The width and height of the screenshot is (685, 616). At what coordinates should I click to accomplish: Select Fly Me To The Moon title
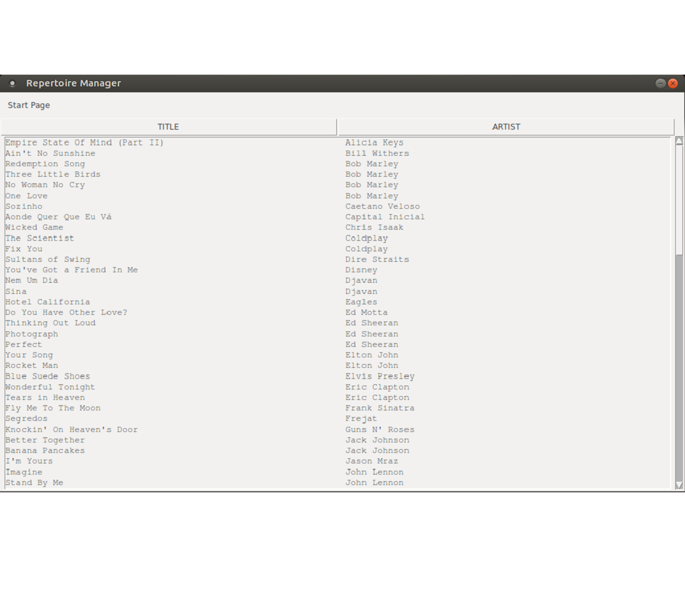[x=53, y=408]
